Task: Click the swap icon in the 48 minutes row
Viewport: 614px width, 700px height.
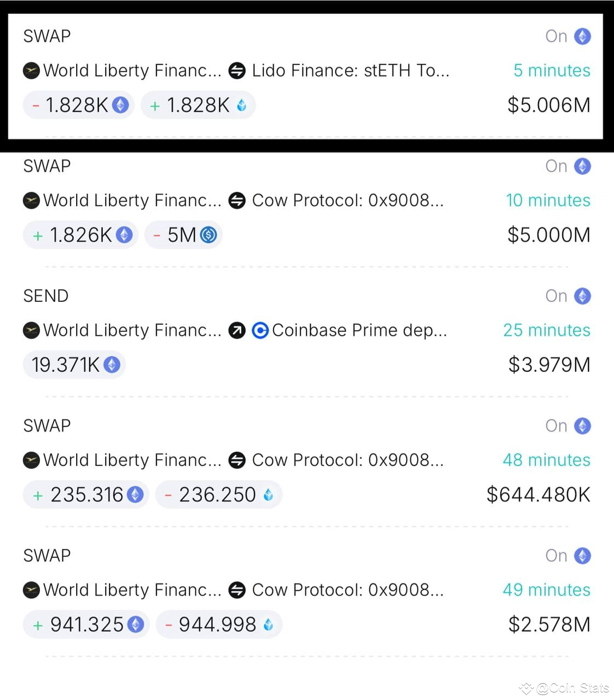Action: pyautogui.click(x=237, y=460)
